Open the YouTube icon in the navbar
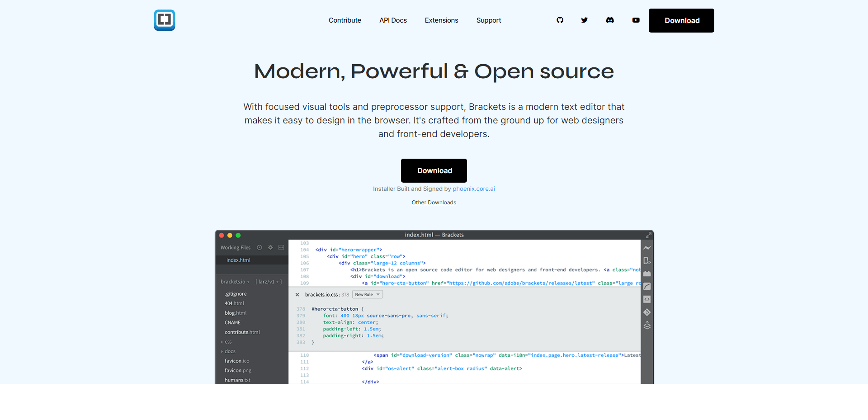Image resolution: width=868 pixels, height=420 pixels. coord(636,20)
